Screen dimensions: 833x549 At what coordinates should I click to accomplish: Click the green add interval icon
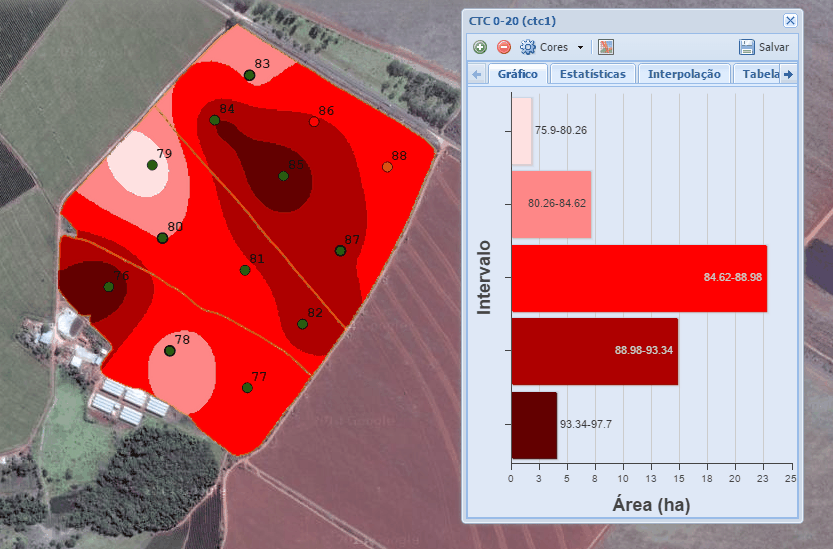[x=480, y=47]
